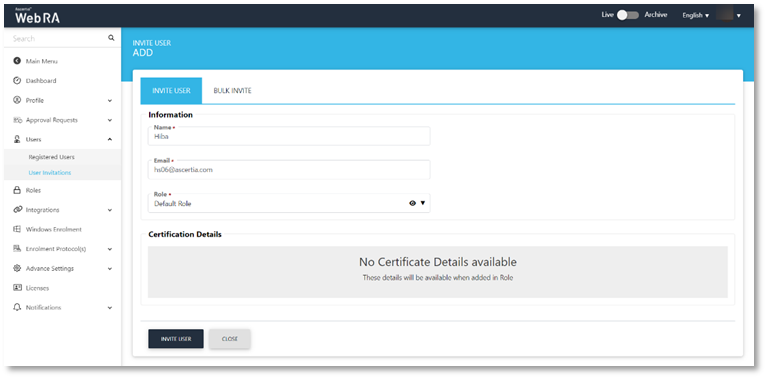
Task: Click the Invite User button
Action: 176,338
